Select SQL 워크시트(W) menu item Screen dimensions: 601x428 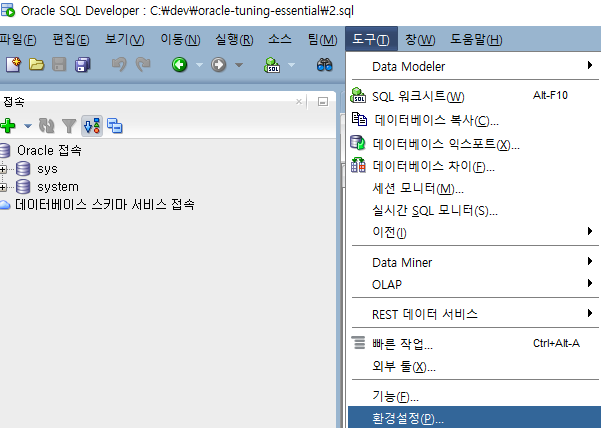[473, 96]
